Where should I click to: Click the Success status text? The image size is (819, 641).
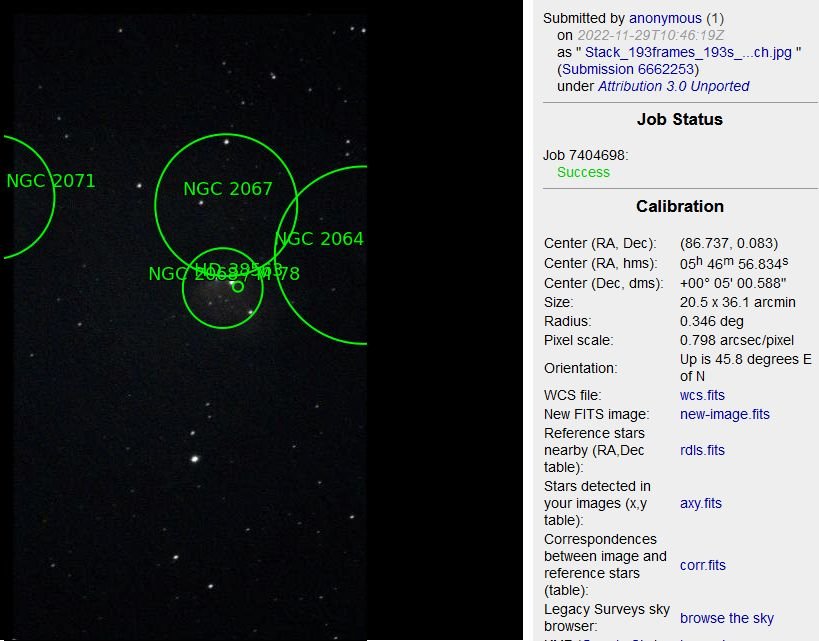584,172
